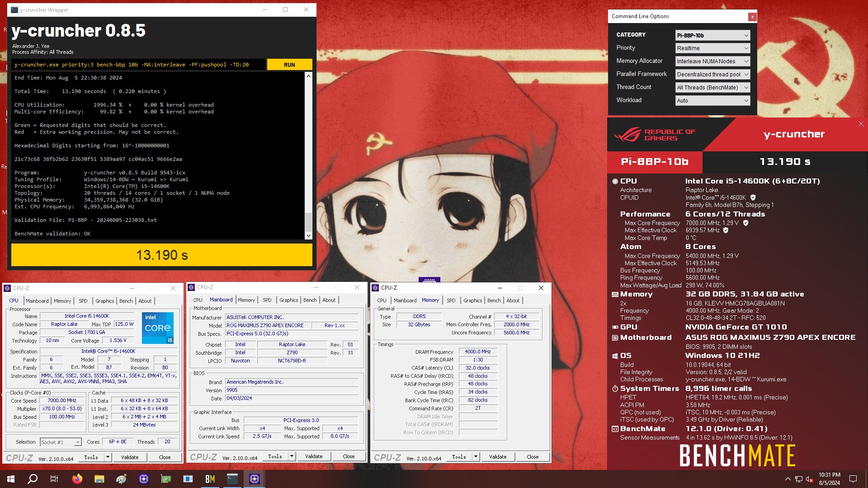Click the output scrollbar down arrow
Screen dimensions: 868x488
click(308, 235)
